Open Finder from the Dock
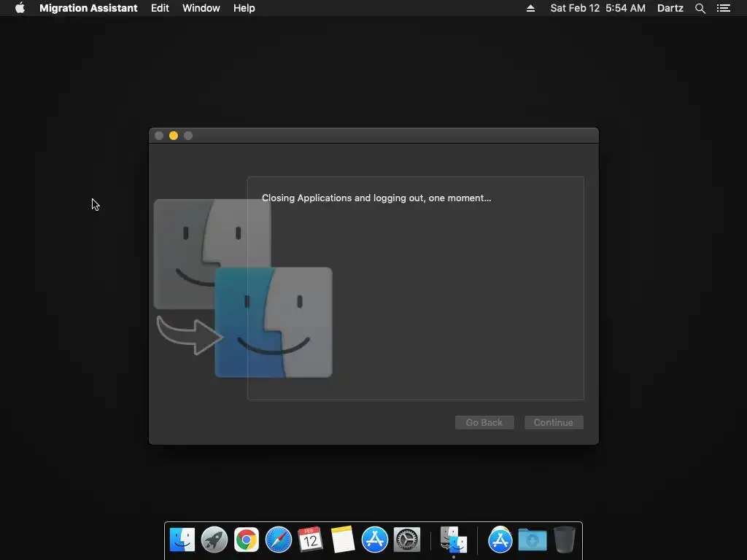Image resolution: width=747 pixels, height=560 pixels. [x=182, y=540]
